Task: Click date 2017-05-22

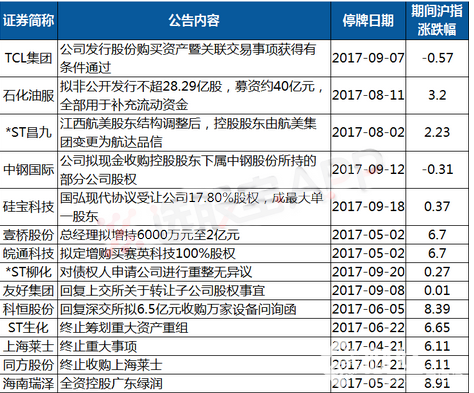Action: pyautogui.click(x=368, y=383)
